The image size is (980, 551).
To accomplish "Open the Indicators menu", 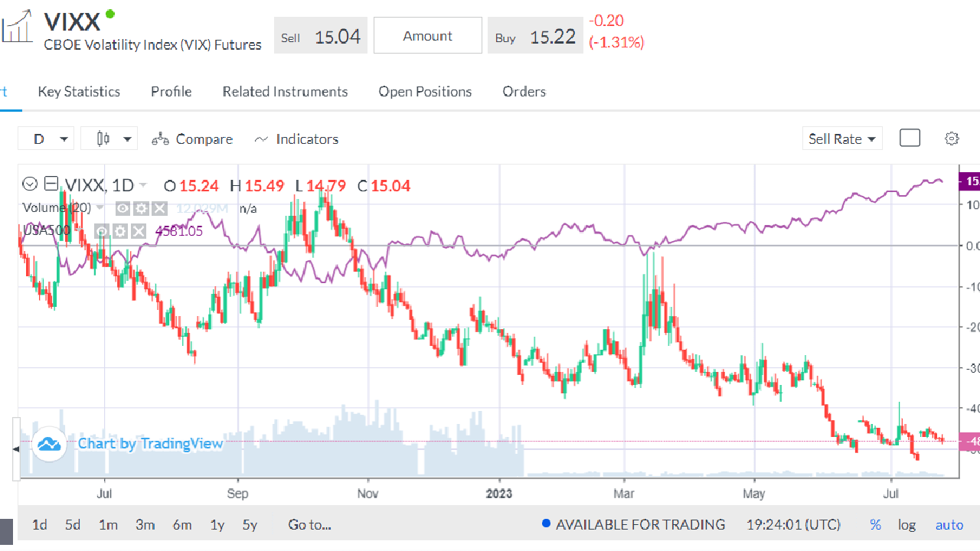I will 296,139.
